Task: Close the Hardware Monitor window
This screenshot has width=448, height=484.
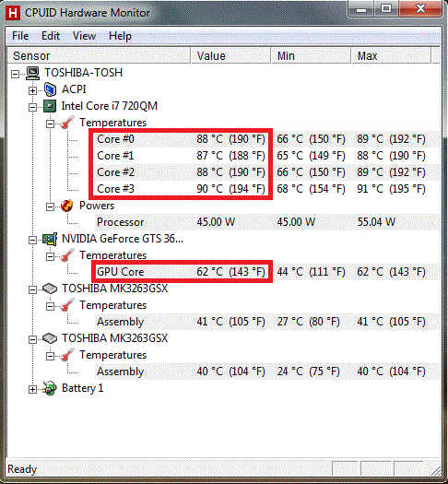Action: (420, 8)
